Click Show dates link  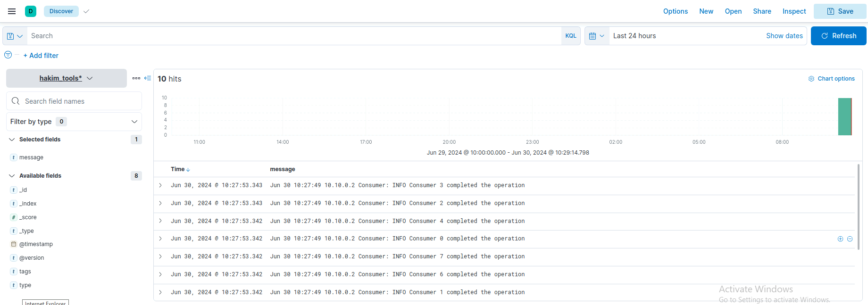click(x=784, y=36)
